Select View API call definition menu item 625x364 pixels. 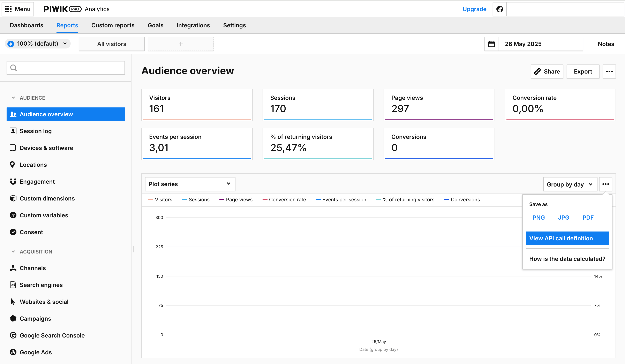[x=567, y=238]
